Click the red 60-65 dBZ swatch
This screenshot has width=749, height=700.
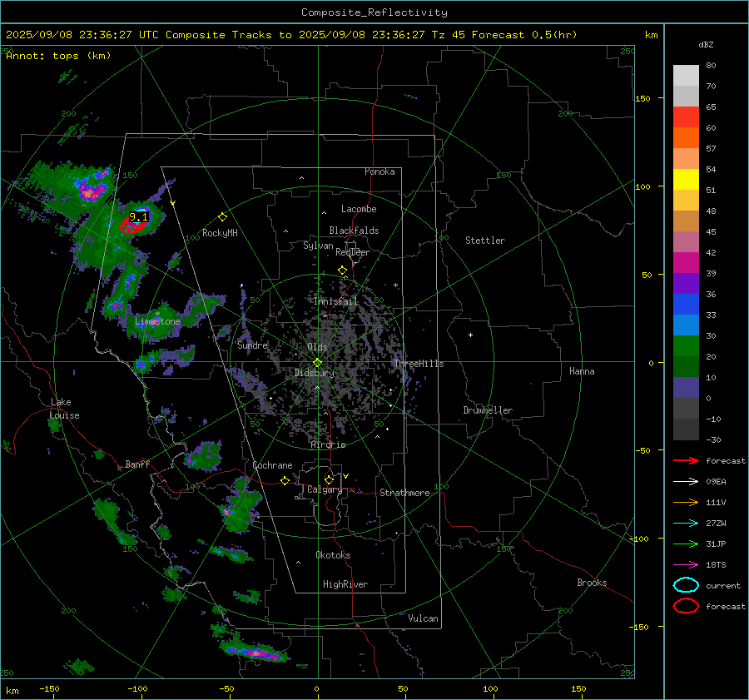tap(686, 117)
